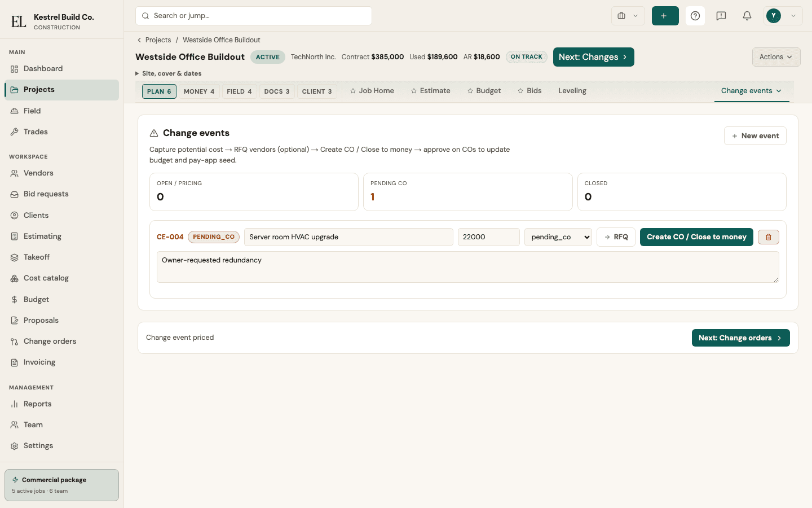Click the New event button
Image resolution: width=812 pixels, height=508 pixels.
coord(755,136)
